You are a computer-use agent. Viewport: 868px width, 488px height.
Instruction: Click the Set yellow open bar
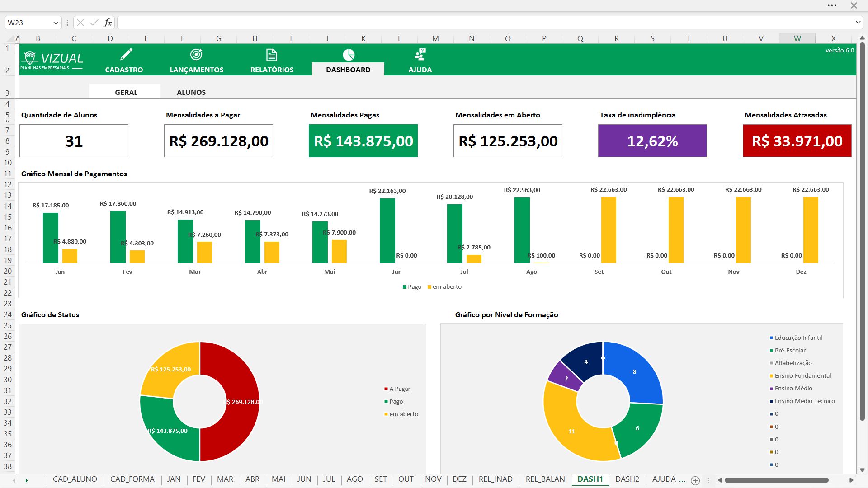[609, 230]
